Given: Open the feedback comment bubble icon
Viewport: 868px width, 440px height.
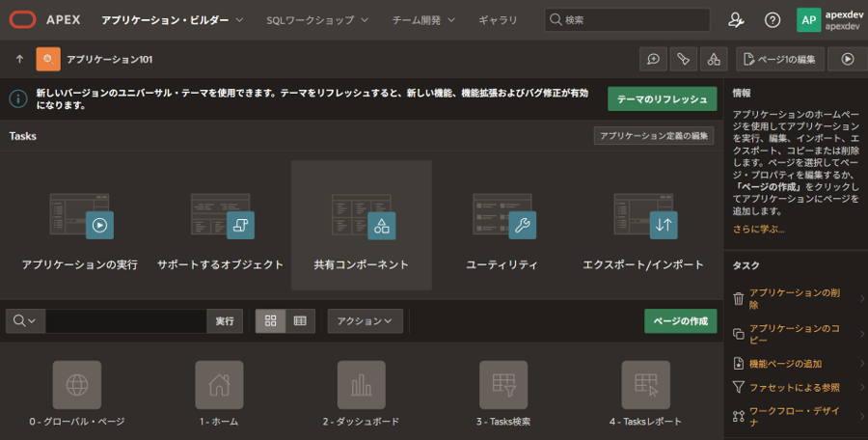Looking at the screenshot, I should pos(653,59).
